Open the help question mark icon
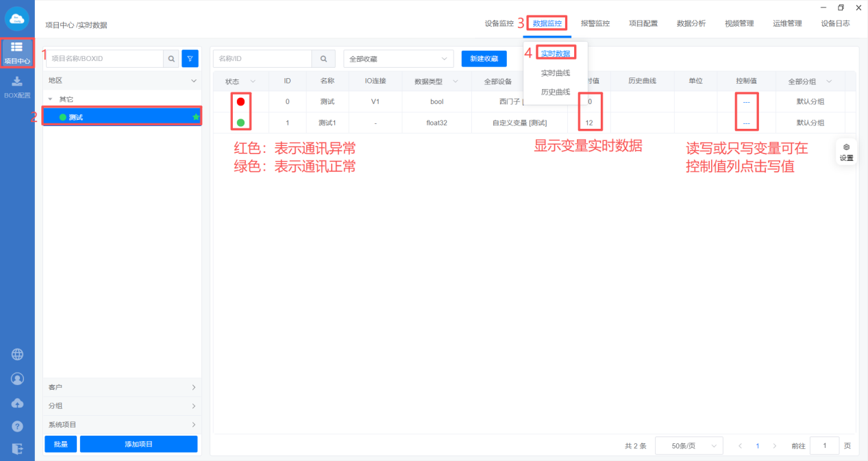The width and height of the screenshot is (868, 461). pos(17,426)
